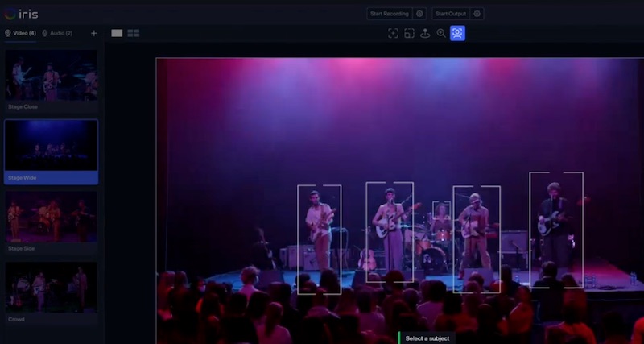Select the Stage Wide camera thumbnail
644x344 pixels.
pyautogui.click(x=52, y=146)
